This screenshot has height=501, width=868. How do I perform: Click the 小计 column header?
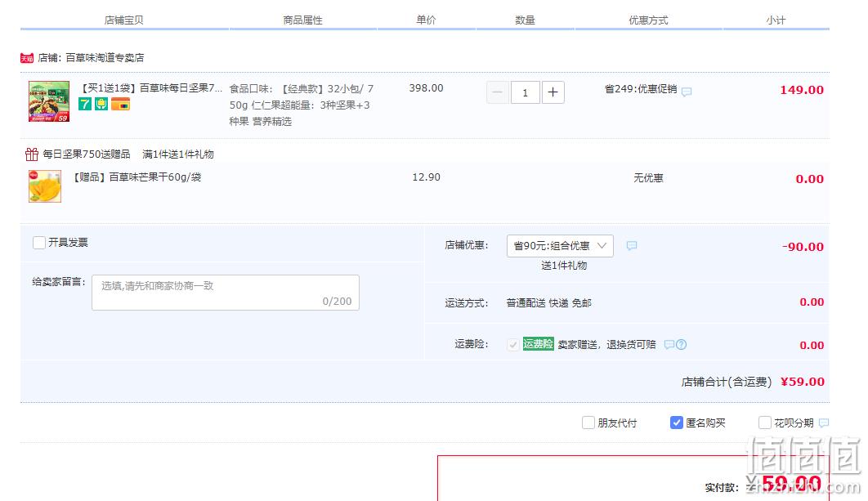tap(776, 20)
